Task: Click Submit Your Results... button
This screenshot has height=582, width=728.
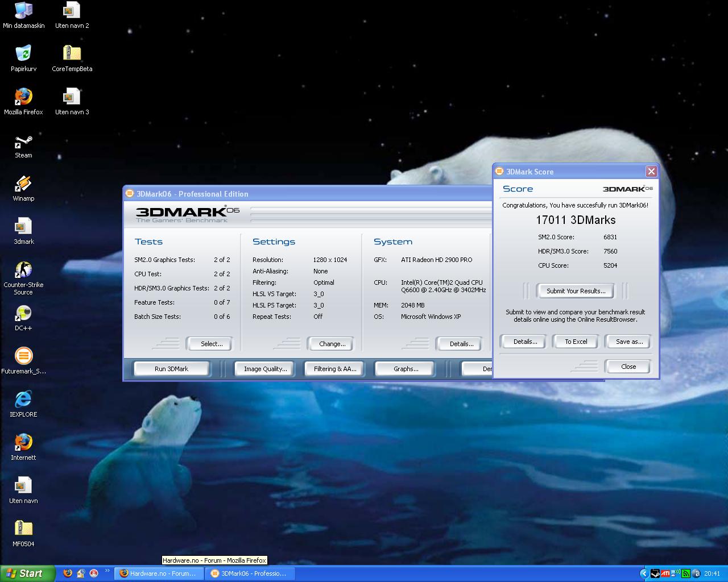Action: click(576, 291)
